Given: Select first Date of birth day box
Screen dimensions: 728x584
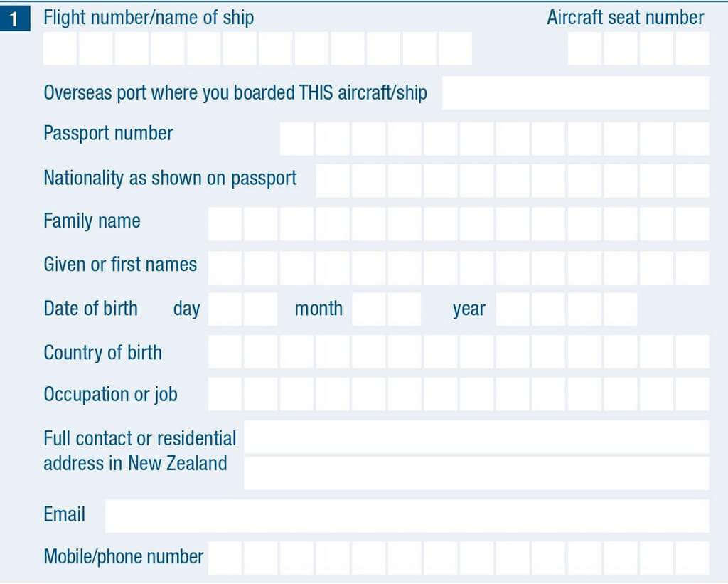Looking at the screenshot, I should click(225, 309).
